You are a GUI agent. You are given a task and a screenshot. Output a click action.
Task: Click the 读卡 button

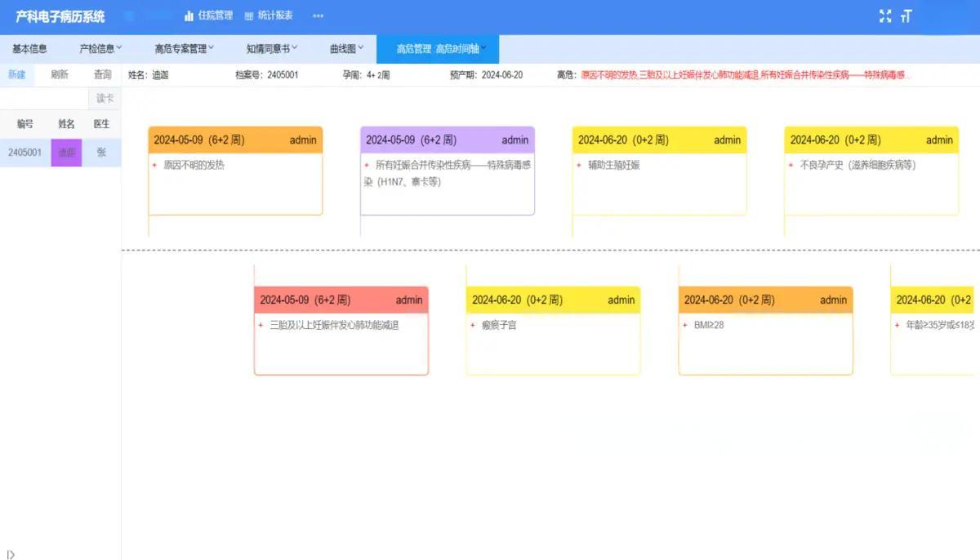coord(105,98)
